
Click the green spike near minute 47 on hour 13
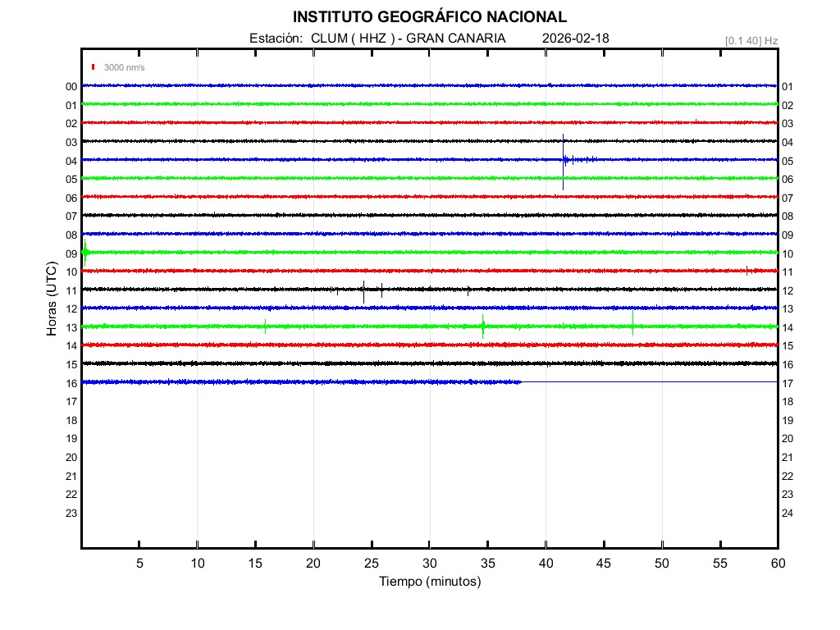click(x=632, y=322)
